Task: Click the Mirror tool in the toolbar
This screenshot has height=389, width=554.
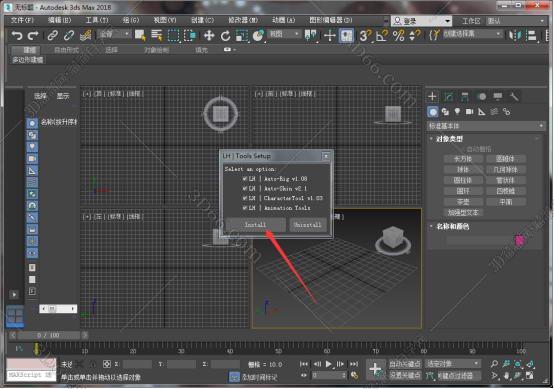Action: coord(515,35)
